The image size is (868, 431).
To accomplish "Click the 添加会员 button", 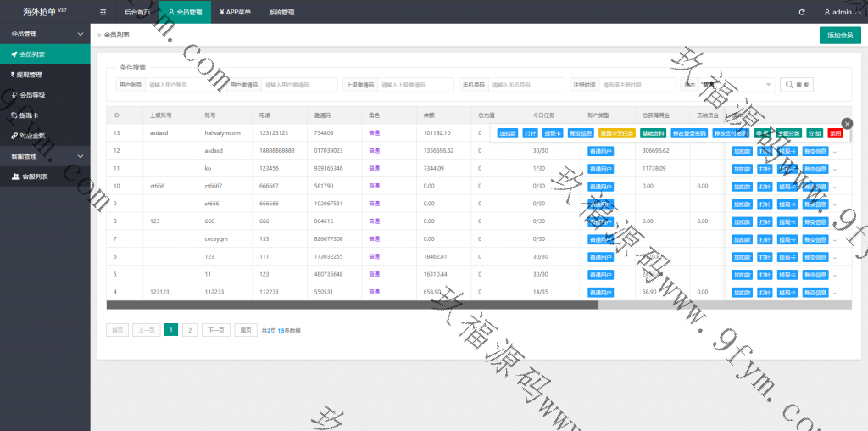I will coord(839,35).
